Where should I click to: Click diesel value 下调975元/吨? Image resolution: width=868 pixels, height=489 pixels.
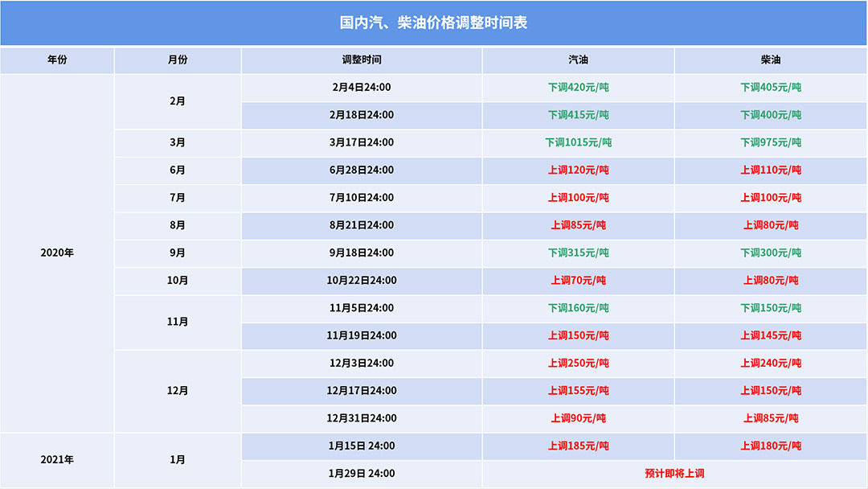tap(771, 142)
